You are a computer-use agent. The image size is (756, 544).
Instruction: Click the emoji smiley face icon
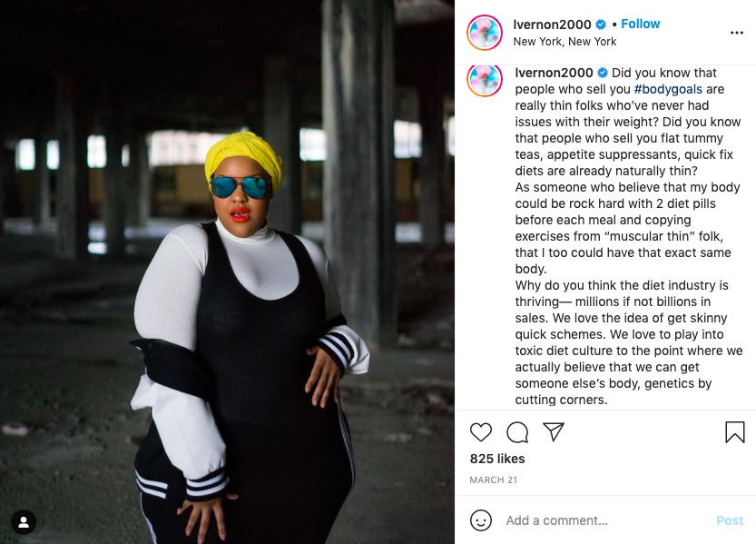[x=481, y=520]
